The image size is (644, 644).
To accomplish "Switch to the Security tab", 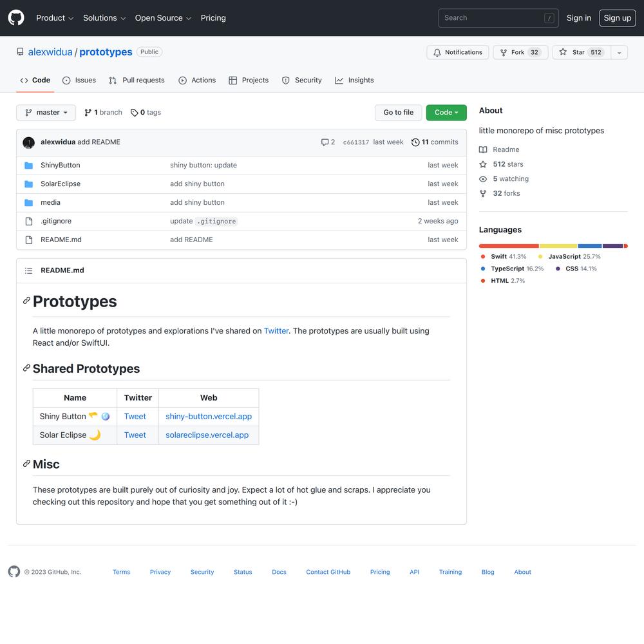I will tap(302, 80).
